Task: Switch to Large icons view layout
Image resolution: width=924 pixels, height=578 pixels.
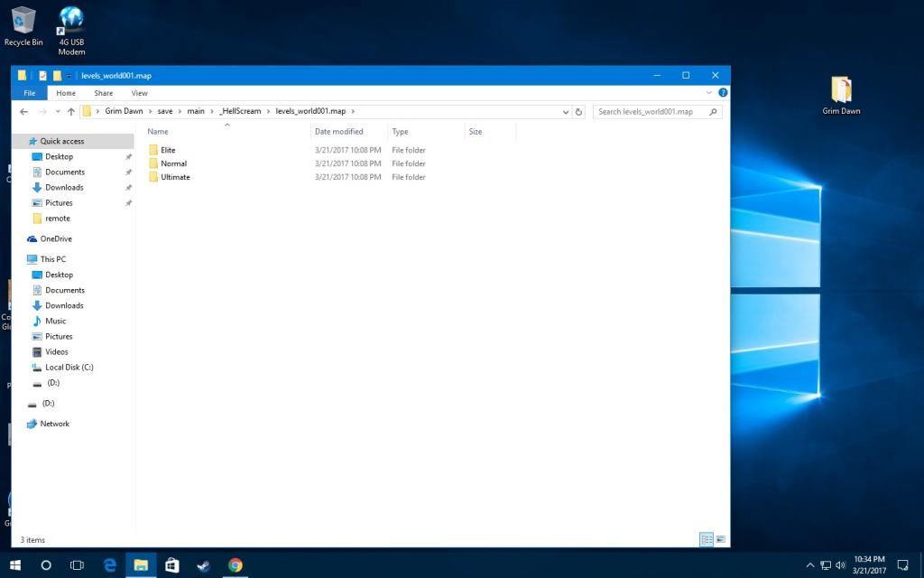Action: coord(720,539)
